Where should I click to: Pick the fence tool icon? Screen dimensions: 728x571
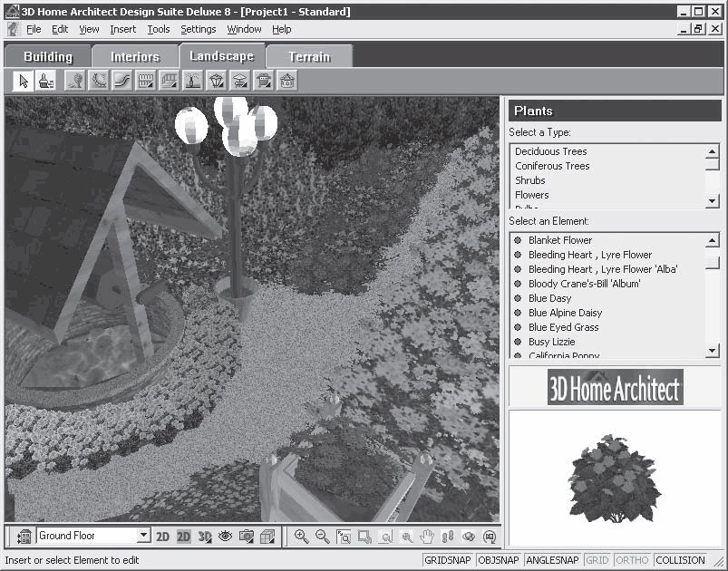pos(146,82)
